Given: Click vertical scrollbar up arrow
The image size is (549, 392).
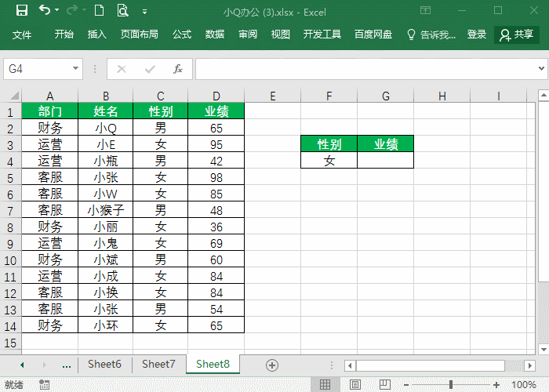Looking at the screenshot, I should tap(544, 95).
